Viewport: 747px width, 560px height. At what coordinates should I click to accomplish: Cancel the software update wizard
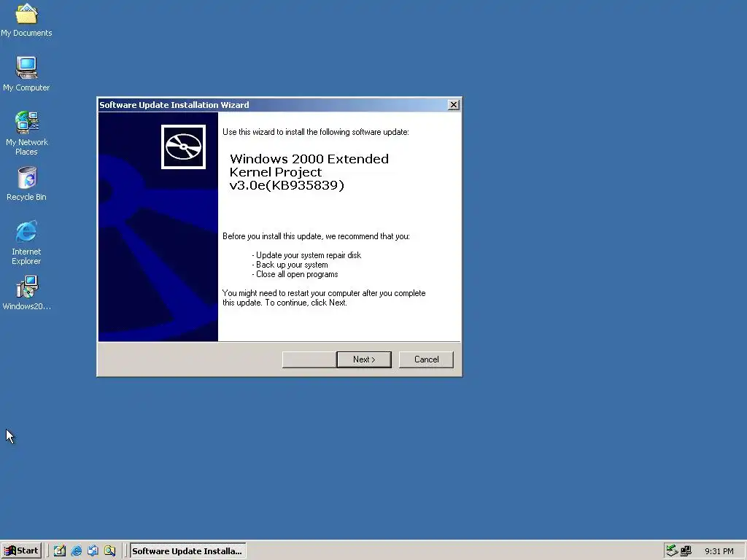pyautogui.click(x=426, y=359)
